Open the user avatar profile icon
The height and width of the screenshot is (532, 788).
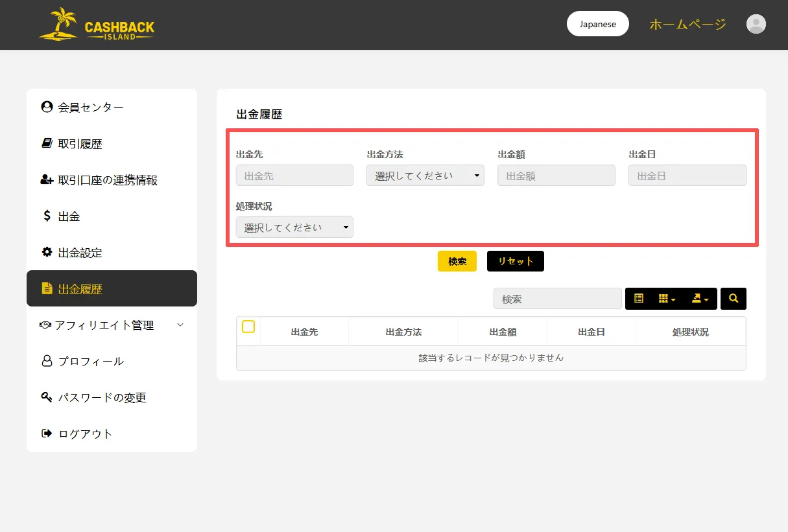[x=756, y=25]
